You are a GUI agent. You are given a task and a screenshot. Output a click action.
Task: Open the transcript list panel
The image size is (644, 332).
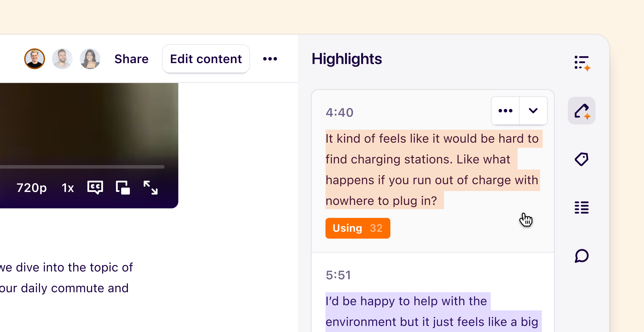582,207
